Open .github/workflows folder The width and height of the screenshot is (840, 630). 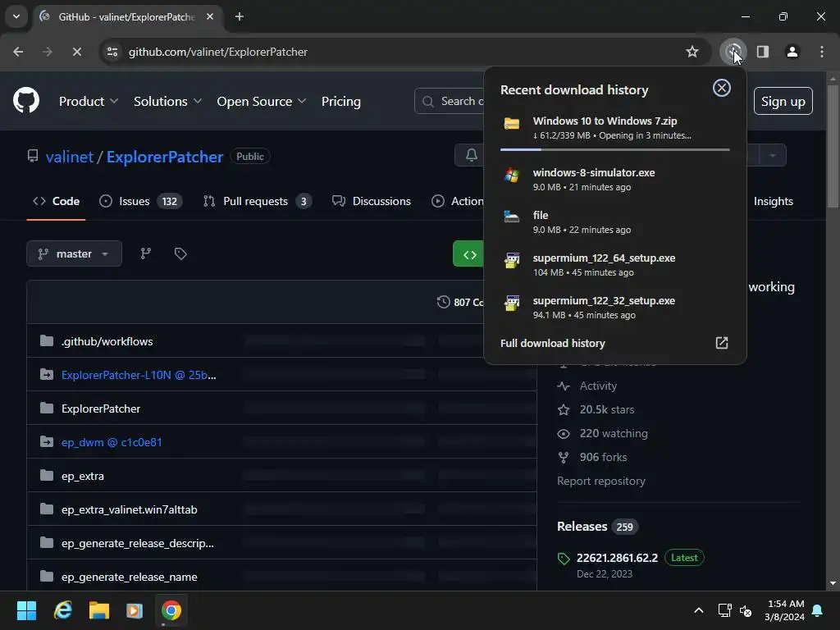107,342
